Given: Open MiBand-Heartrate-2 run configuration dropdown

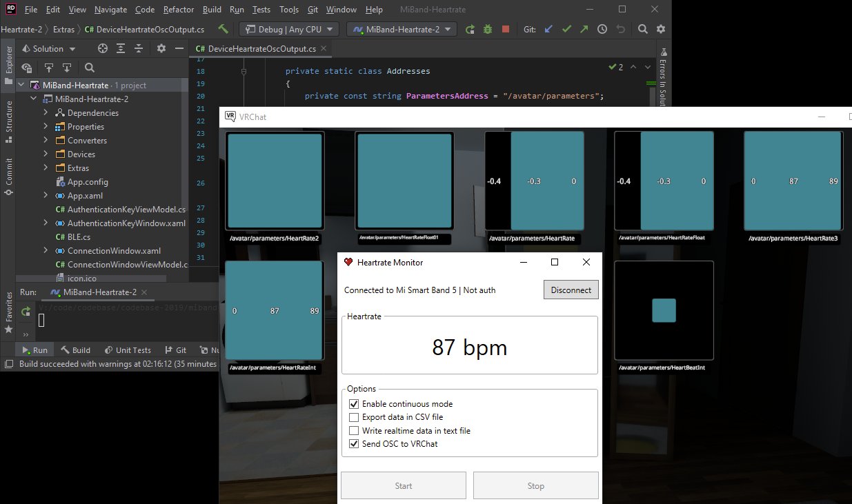Looking at the screenshot, I should (402, 30).
